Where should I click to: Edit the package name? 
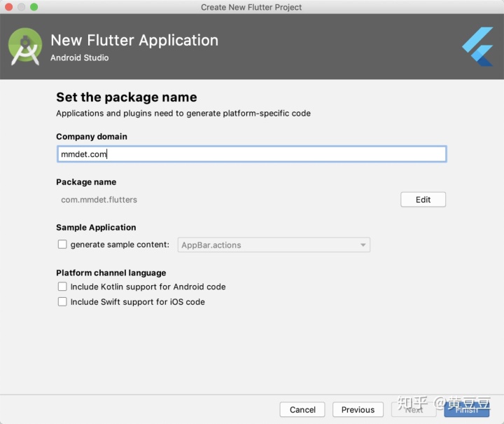423,200
